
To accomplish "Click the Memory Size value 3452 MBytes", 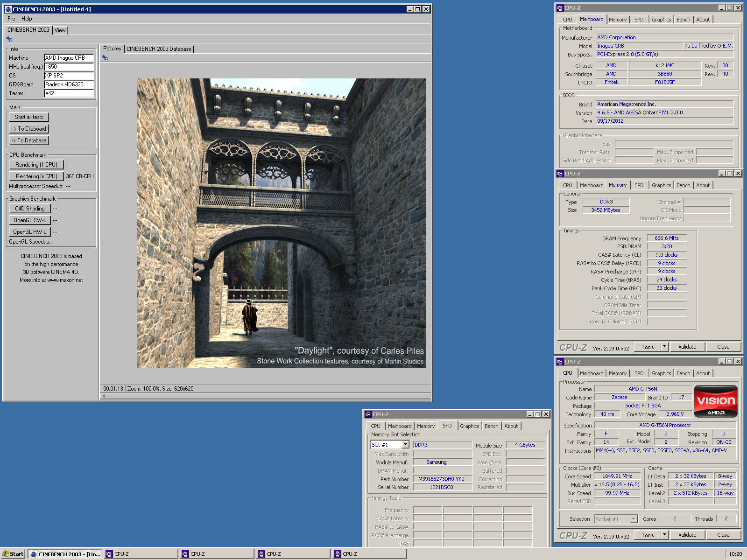I will tap(606, 210).
